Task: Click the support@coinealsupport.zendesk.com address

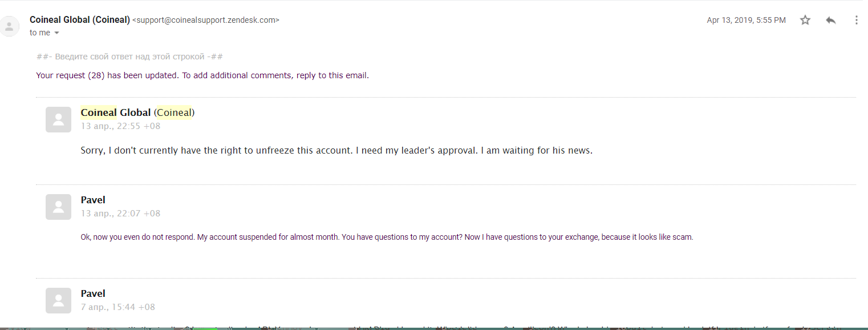Action: click(206, 20)
